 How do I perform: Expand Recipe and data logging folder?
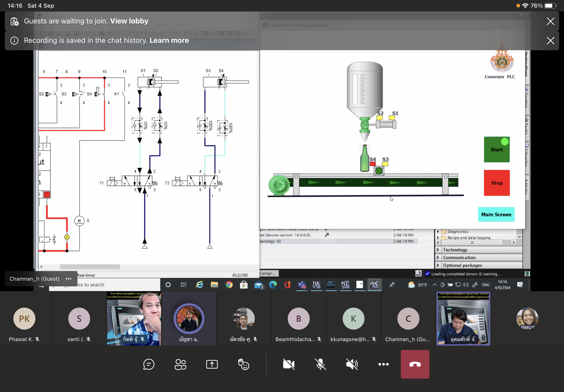(x=438, y=238)
